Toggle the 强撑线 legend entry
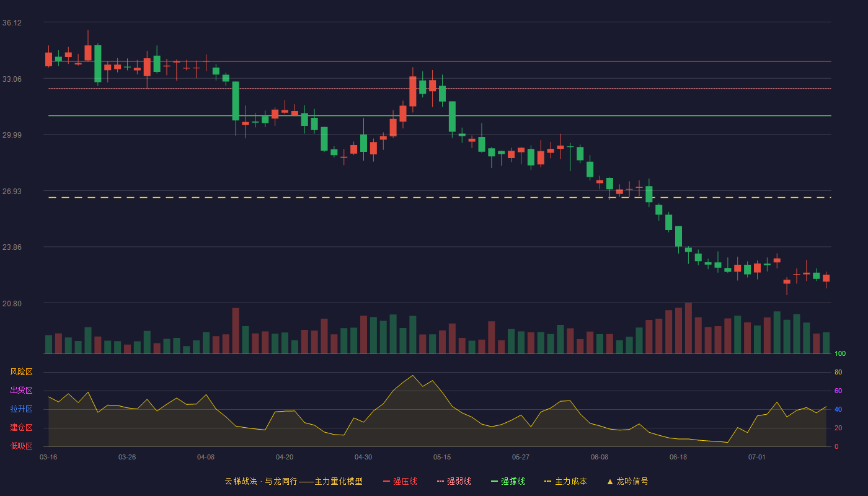Image resolution: width=868 pixels, height=496 pixels. pyautogui.click(x=508, y=481)
